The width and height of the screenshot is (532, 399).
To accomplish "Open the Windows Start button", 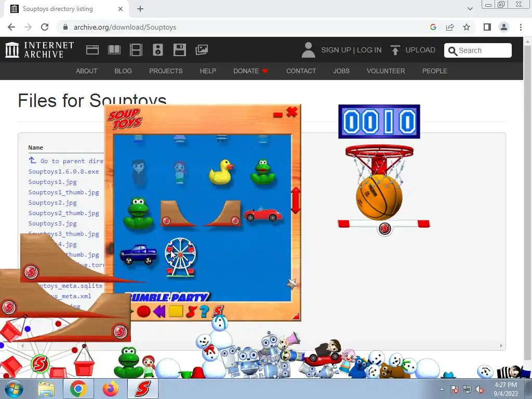I will (x=14, y=389).
